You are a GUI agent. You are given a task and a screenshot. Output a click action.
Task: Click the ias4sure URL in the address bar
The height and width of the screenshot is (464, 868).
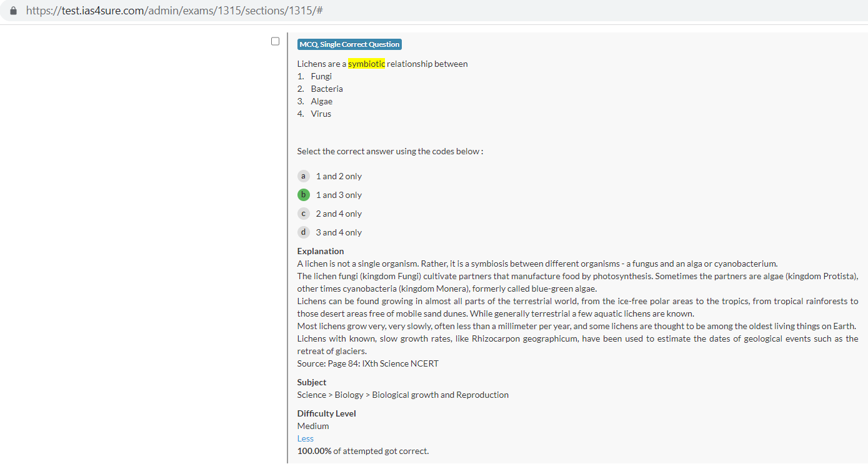174,11
